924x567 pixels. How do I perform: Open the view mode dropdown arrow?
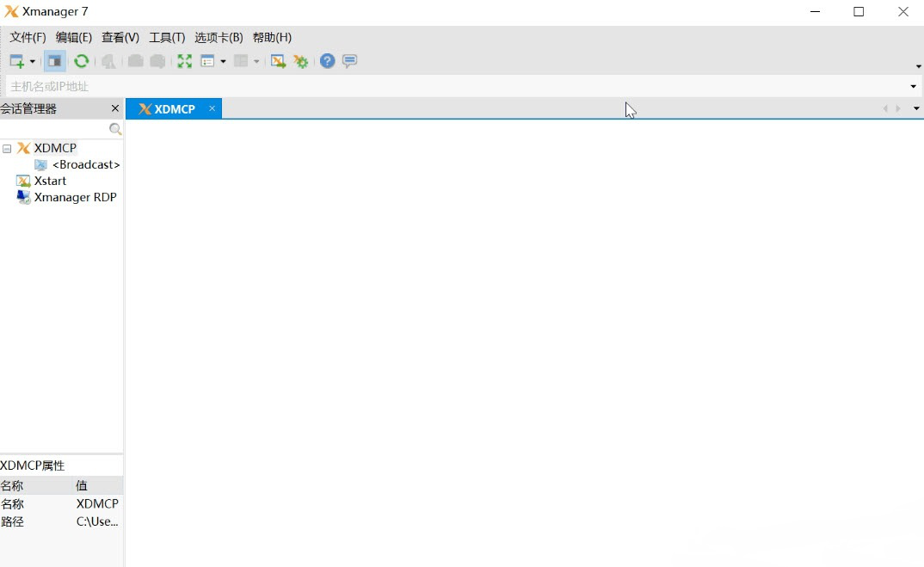click(222, 60)
